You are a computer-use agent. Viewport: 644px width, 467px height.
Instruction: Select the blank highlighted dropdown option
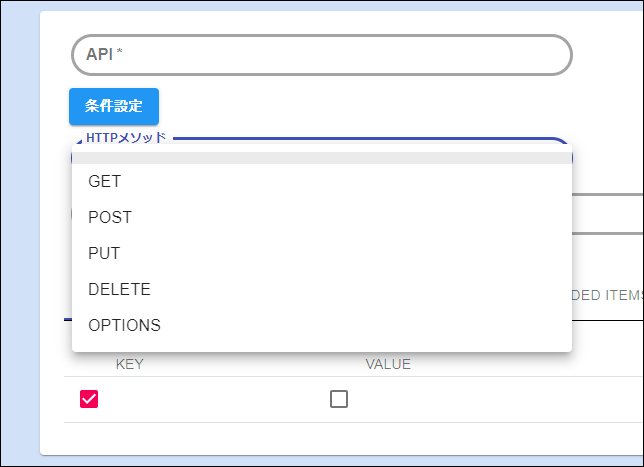(x=320, y=158)
